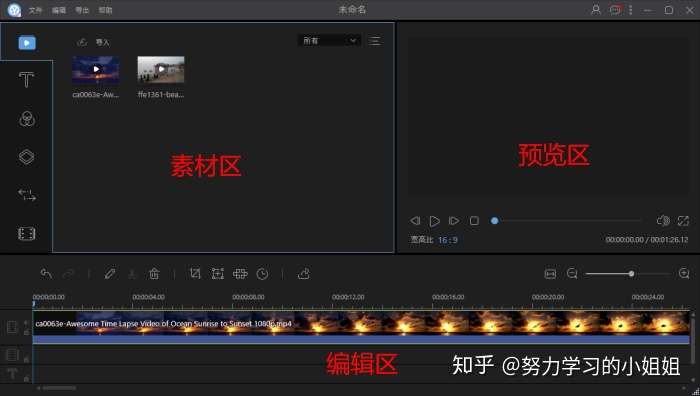Click ruler mark 00:00:20.00
This screenshot has height=396, width=700.
(548, 297)
